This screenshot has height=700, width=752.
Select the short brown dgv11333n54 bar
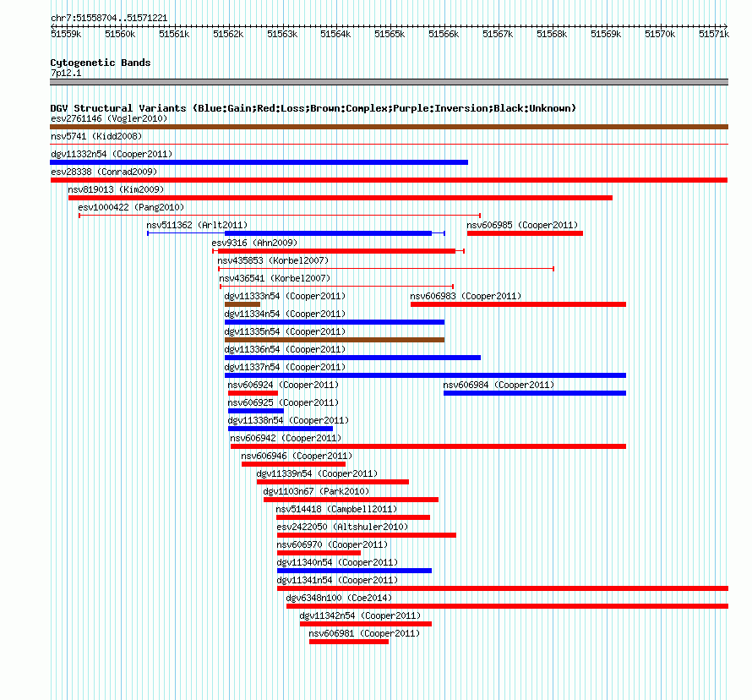click(x=242, y=304)
